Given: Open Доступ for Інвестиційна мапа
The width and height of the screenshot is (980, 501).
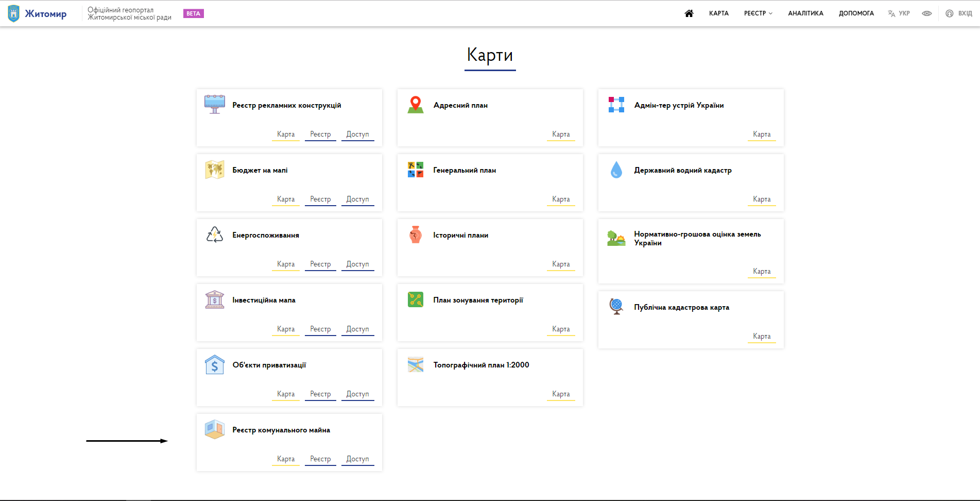Looking at the screenshot, I should click(358, 329).
